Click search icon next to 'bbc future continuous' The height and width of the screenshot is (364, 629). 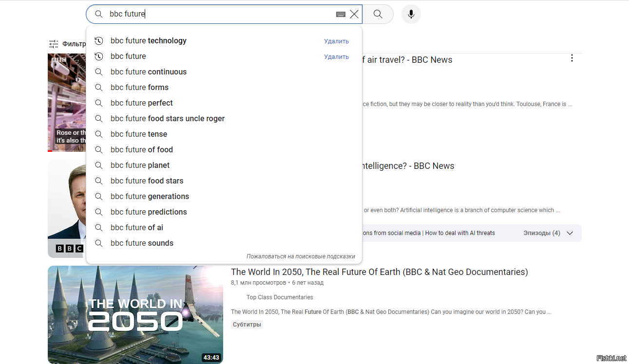click(99, 72)
